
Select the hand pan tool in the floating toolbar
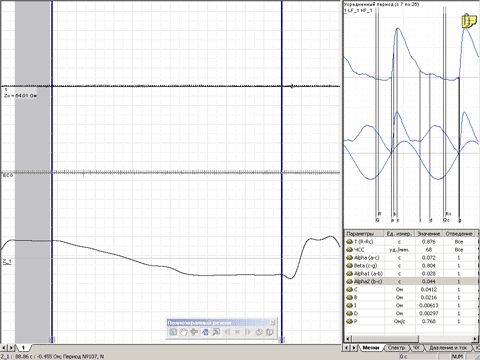184,332
